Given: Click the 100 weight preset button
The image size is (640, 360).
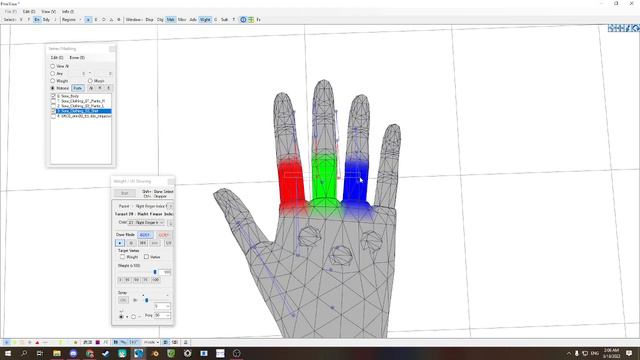Looking at the screenshot, I should 156,280.
